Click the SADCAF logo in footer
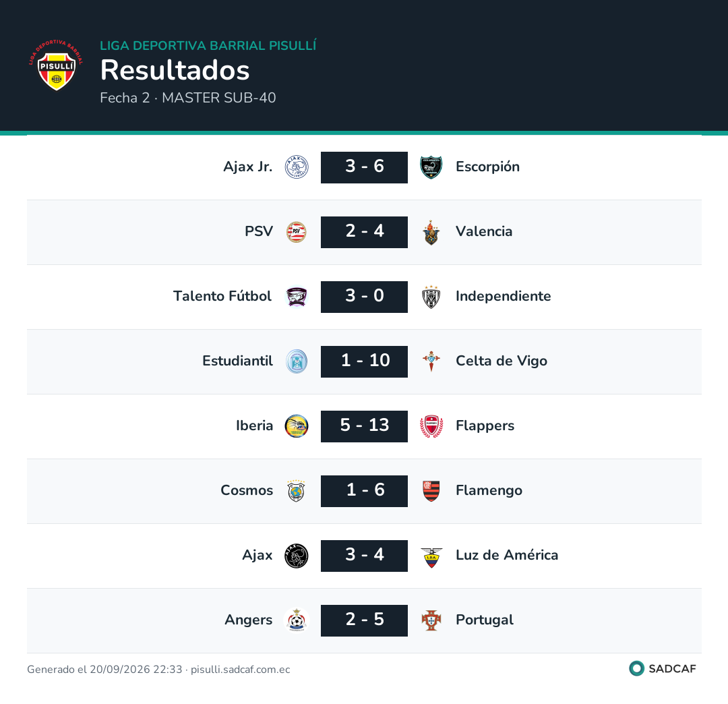This screenshot has height=704, width=728. pos(663,668)
